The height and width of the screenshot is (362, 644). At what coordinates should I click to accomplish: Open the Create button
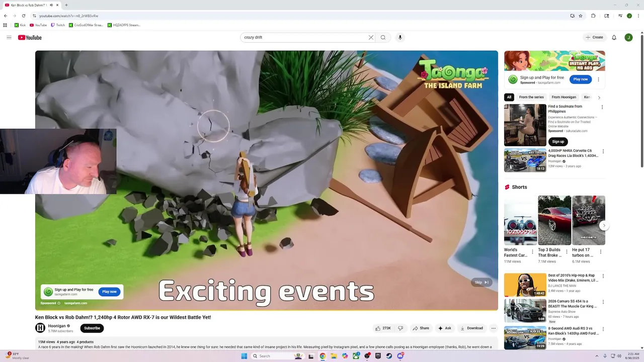pyautogui.click(x=594, y=37)
